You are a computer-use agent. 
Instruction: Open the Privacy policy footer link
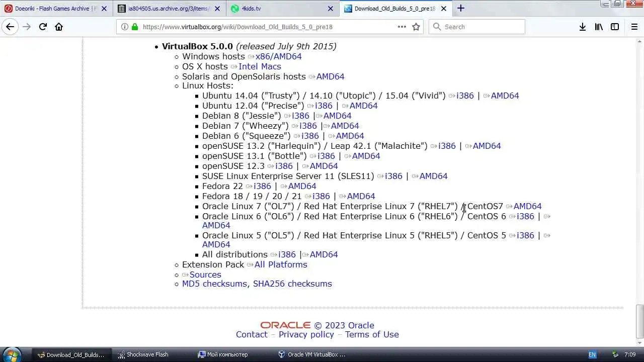[306, 334]
